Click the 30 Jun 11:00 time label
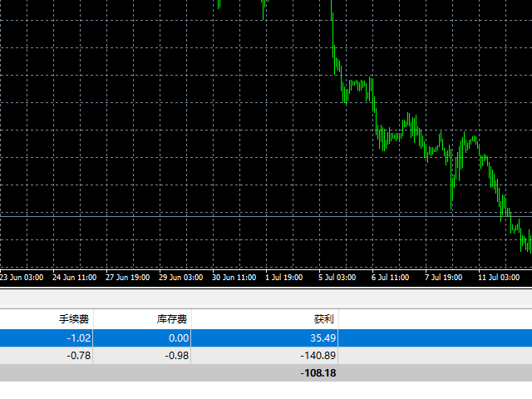The width and height of the screenshot is (532, 399). click(x=234, y=278)
